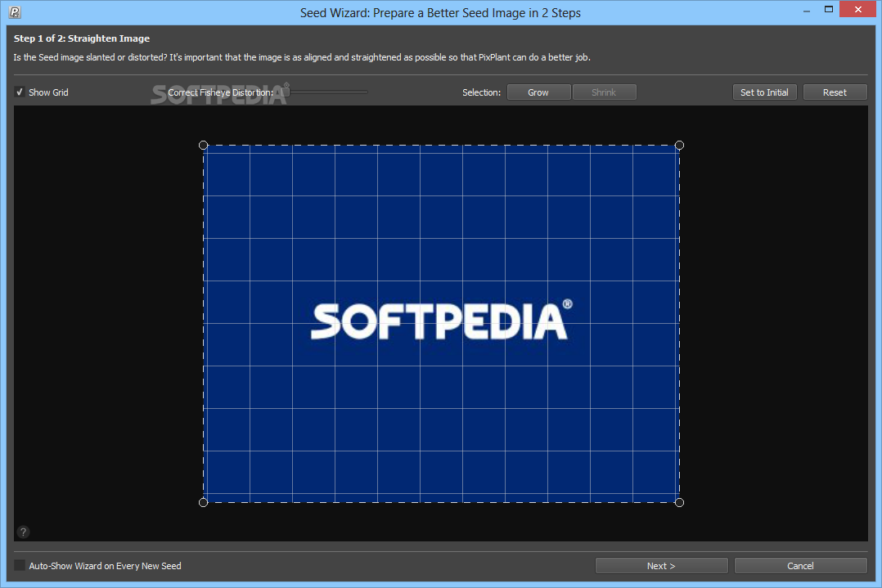Proceed with the Next > button
Screen dimensions: 882x588
tap(661, 566)
